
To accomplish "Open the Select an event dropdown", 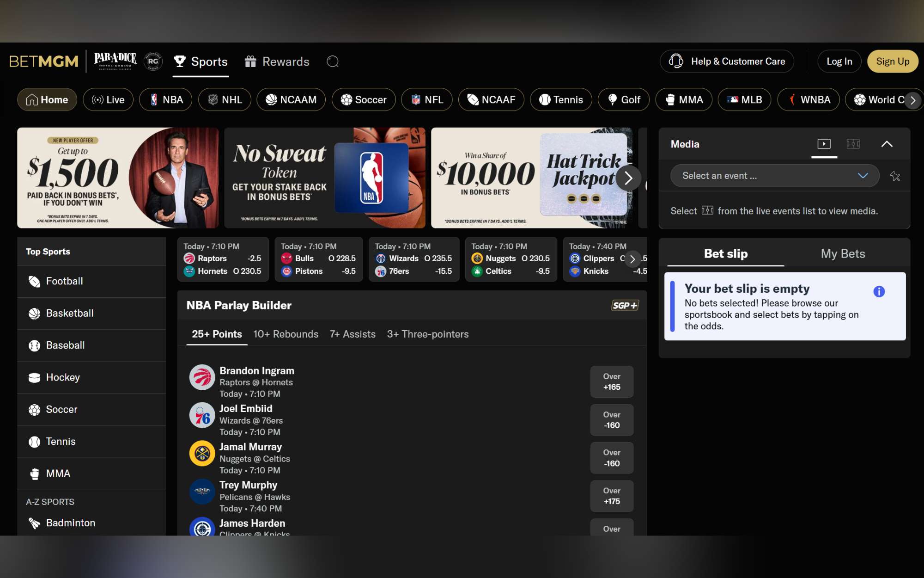I will point(774,176).
